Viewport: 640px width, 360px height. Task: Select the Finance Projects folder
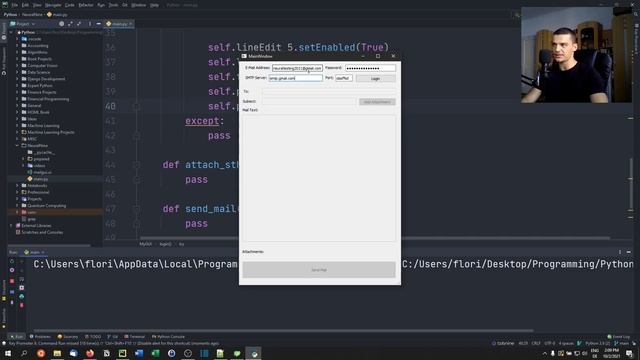42,92
